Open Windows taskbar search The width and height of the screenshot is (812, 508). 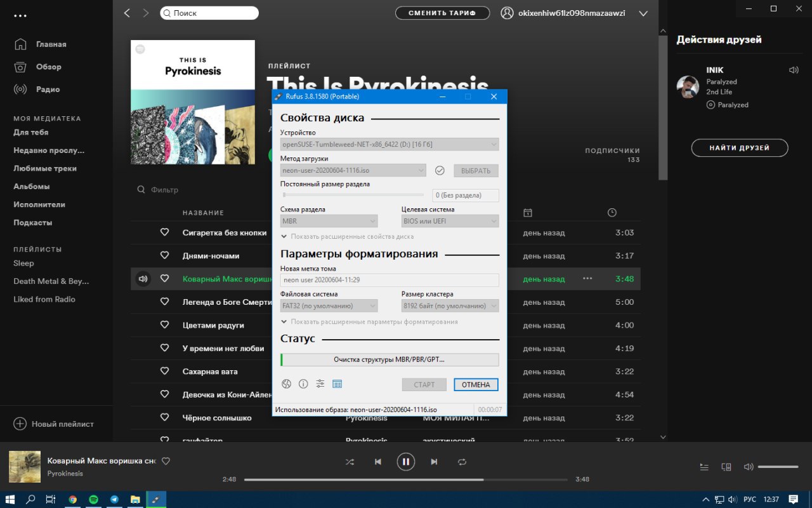tap(30, 499)
